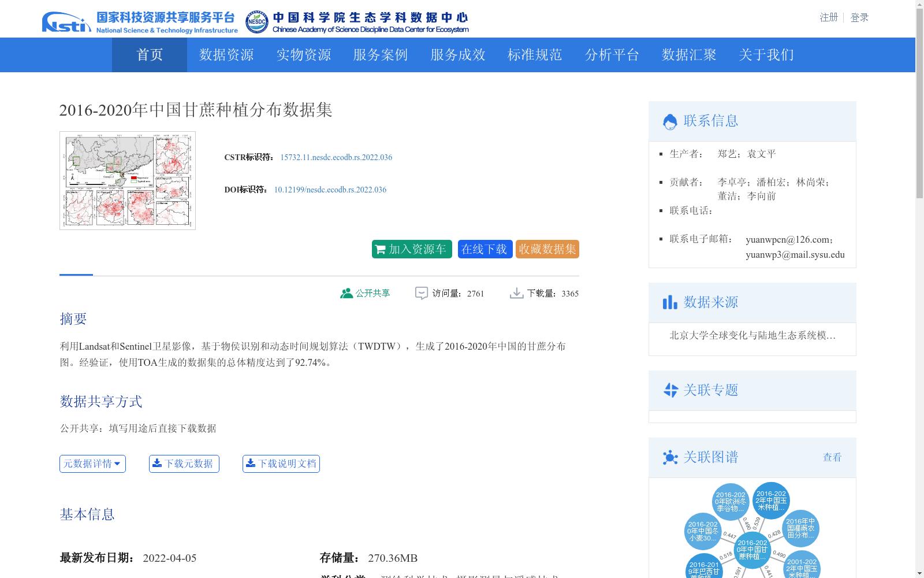Click the 收藏数据集 button
Viewport: 924px width, 578px height.
pos(547,249)
